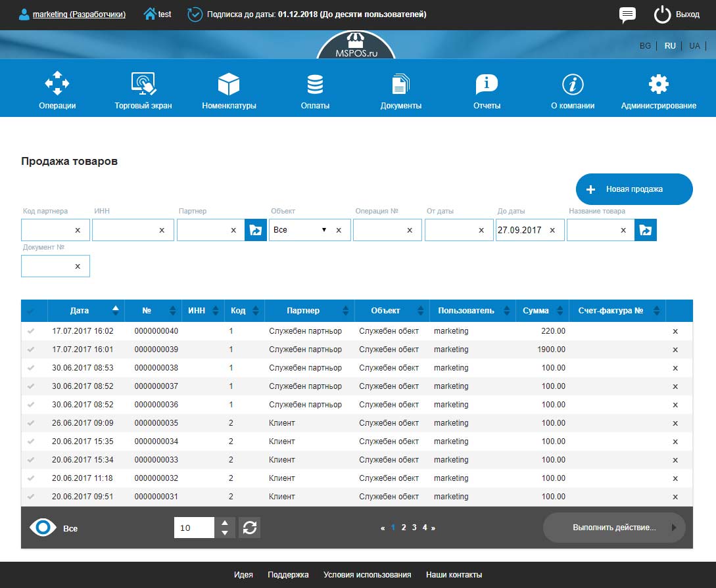Toggle the Все eye visibility filter

(43, 528)
